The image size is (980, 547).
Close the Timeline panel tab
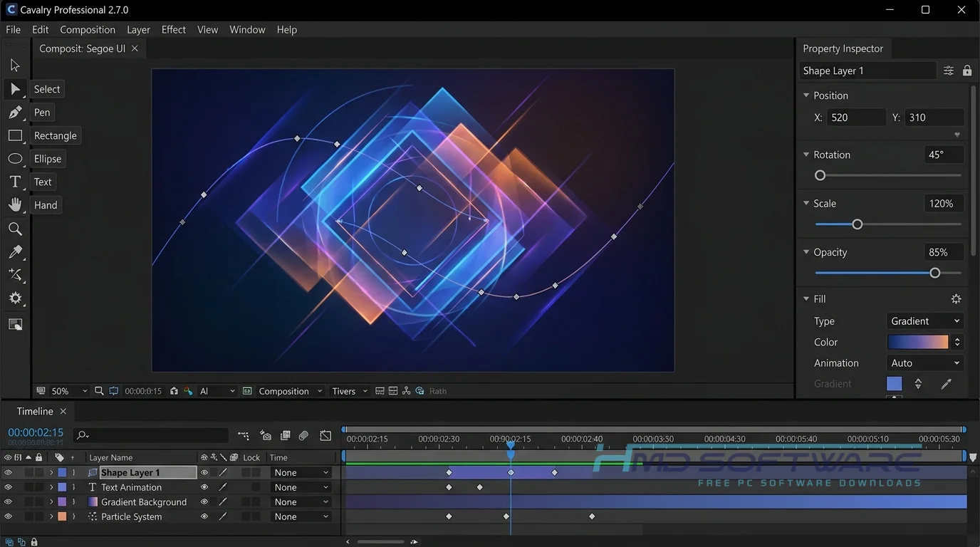[x=63, y=412]
